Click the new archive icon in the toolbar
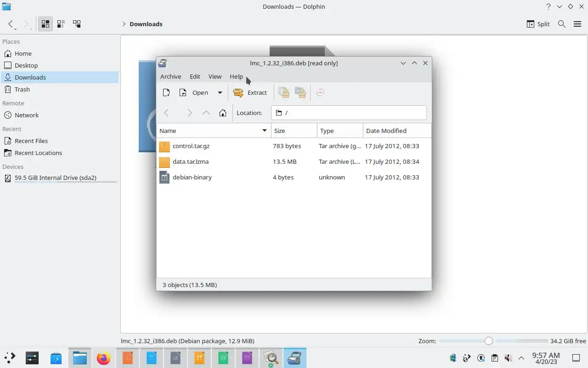Viewport: 588px width, 368px height. [166, 92]
